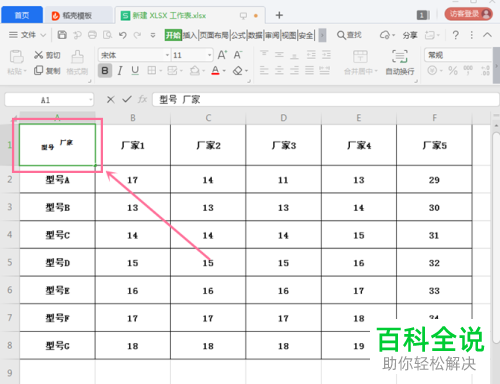Center text horizontally
Viewport: 500px width, 384px height.
pyautogui.click(x=279, y=70)
